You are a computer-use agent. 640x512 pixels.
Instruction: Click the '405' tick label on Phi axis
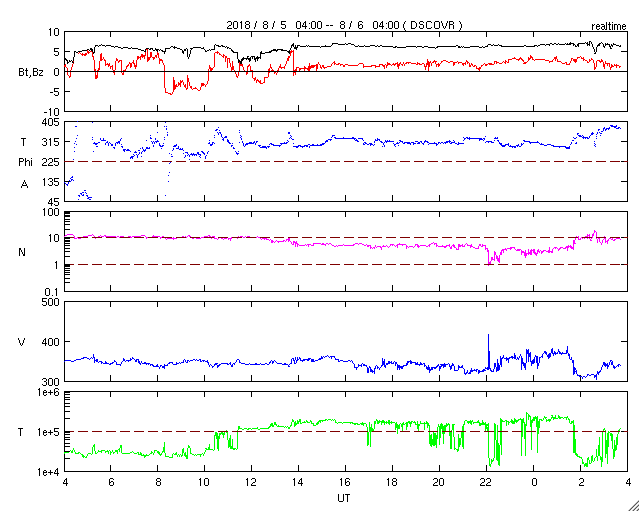click(x=51, y=122)
